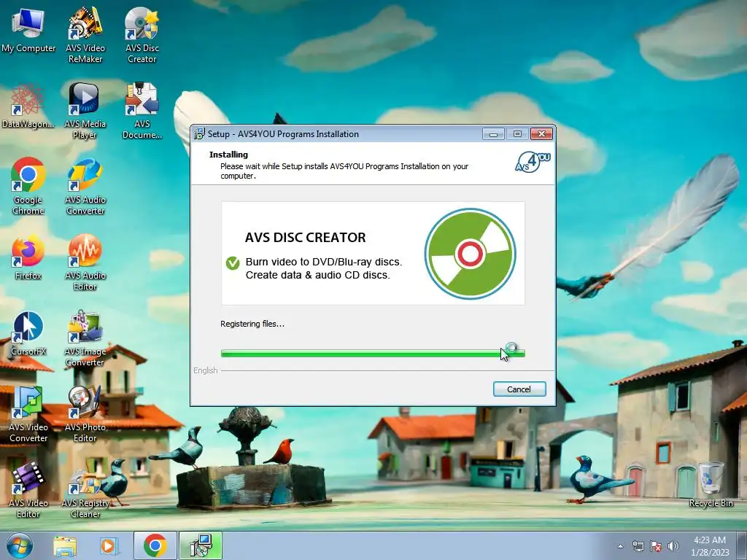Click the Google Chrome desktop shortcut
Image resolution: width=747 pixels, height=560 pixels.
[x=28, y=186]
